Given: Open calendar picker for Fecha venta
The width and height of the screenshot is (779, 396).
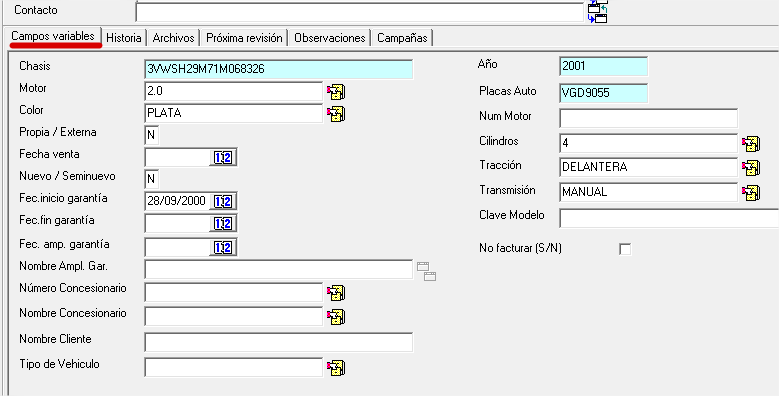Looking at the screenshot, I should pyautogui.click(x=223, y=158).
